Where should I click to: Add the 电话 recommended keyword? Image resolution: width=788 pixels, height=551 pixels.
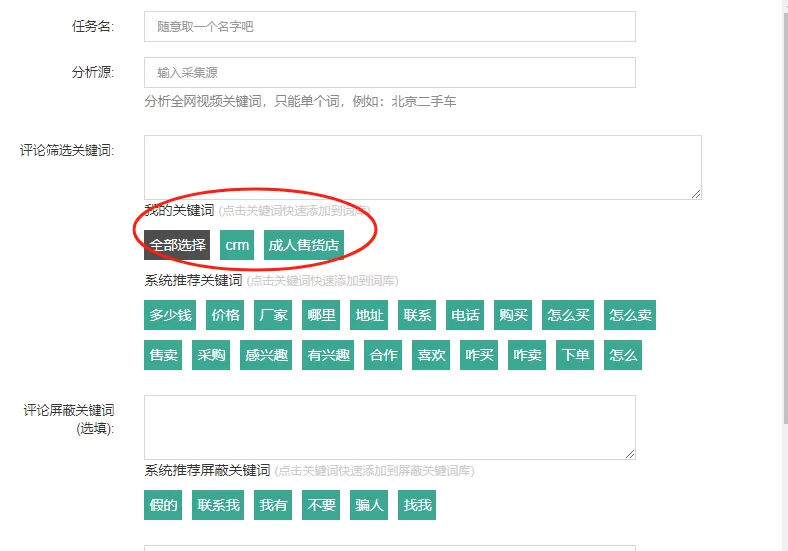[x=465, y=315]
